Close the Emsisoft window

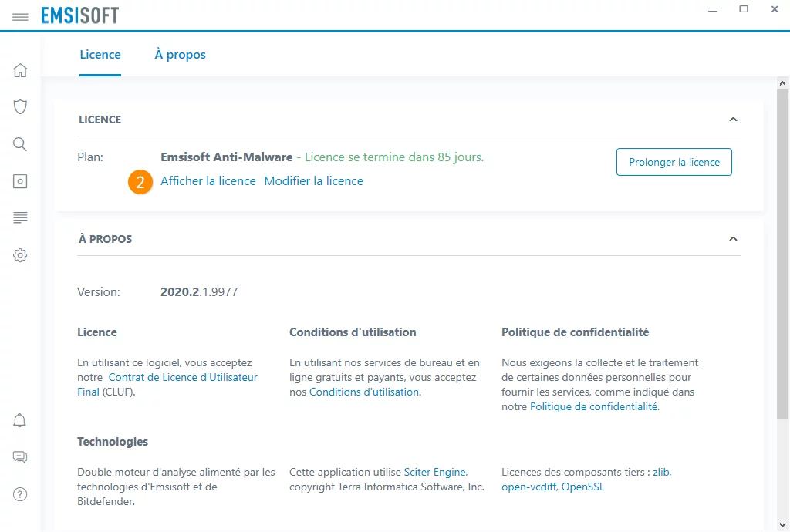click(775, 9)
